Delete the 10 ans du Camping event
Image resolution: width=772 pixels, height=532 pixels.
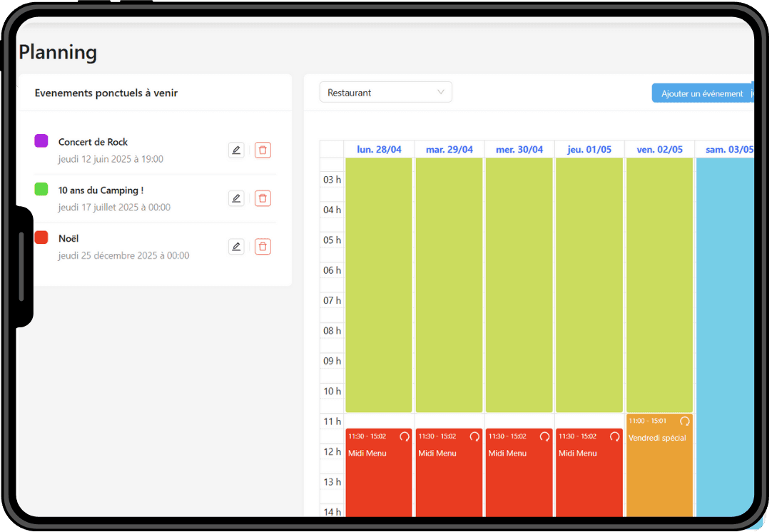coord(263,198)
